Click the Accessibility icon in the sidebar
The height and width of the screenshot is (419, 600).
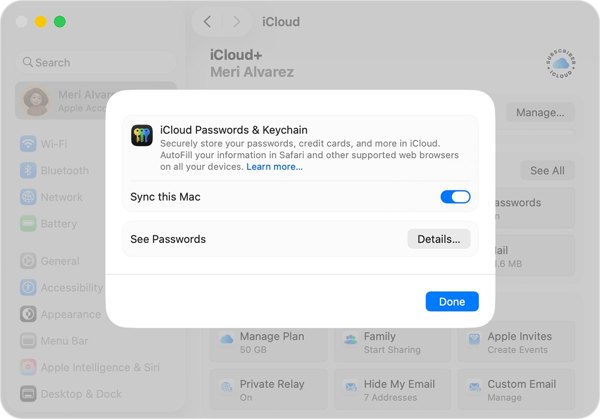[28, 287]
